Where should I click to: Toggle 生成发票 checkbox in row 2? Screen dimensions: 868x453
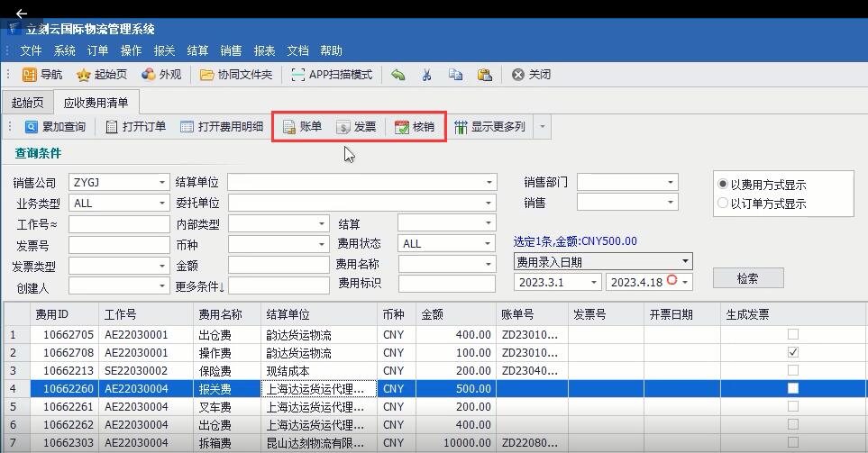(793, 352)
